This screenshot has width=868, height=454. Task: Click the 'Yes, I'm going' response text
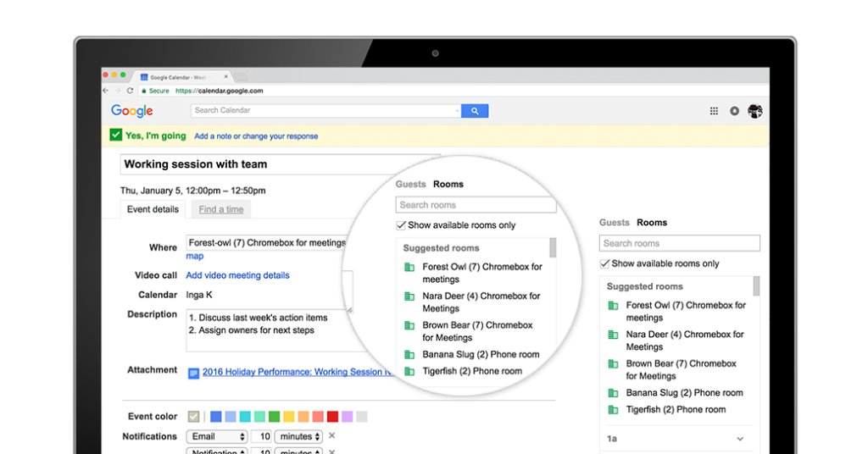[156, 136]
